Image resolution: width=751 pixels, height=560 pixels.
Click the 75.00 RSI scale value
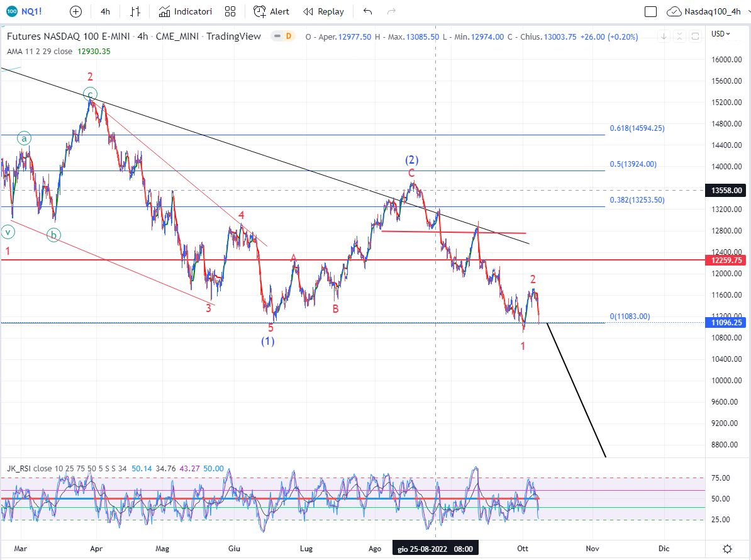[721, 478]
